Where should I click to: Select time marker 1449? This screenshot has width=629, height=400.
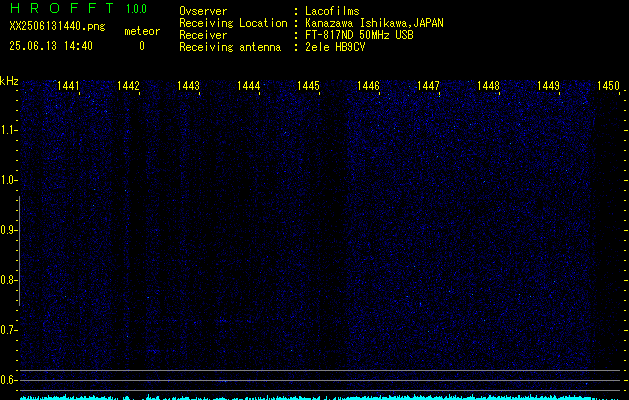[x=548, y=85]
